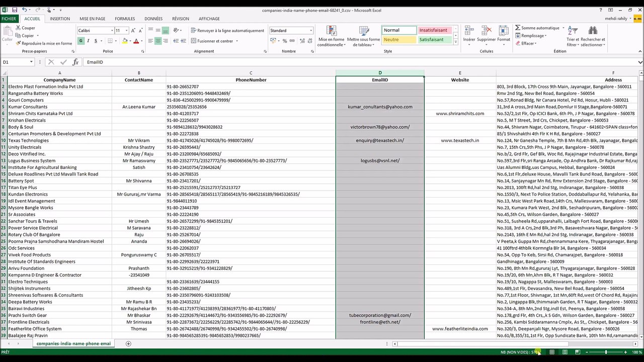Copy selection with Copier

[x=25, y=36]
